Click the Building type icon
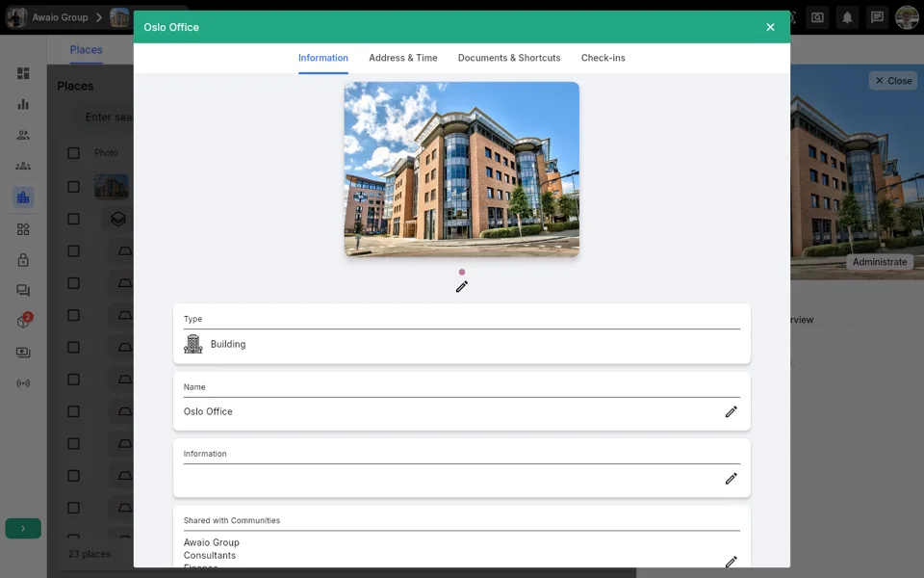This screenshot has height=578, width=924. (x=192, y=344)
